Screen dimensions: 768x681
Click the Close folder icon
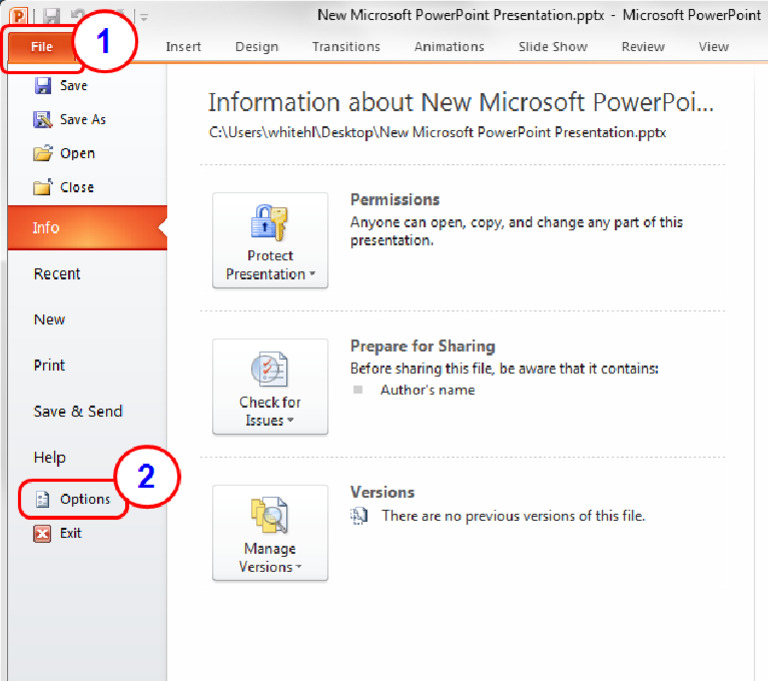pos(43,187)
